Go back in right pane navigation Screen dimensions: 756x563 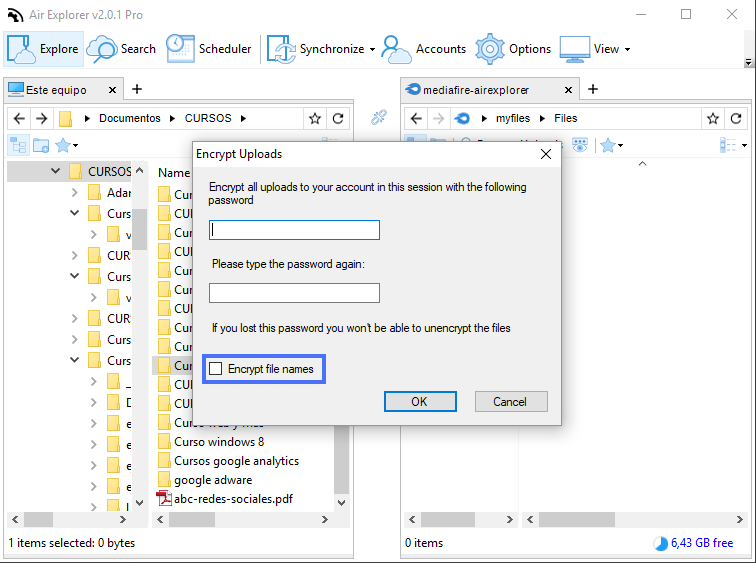416,118
